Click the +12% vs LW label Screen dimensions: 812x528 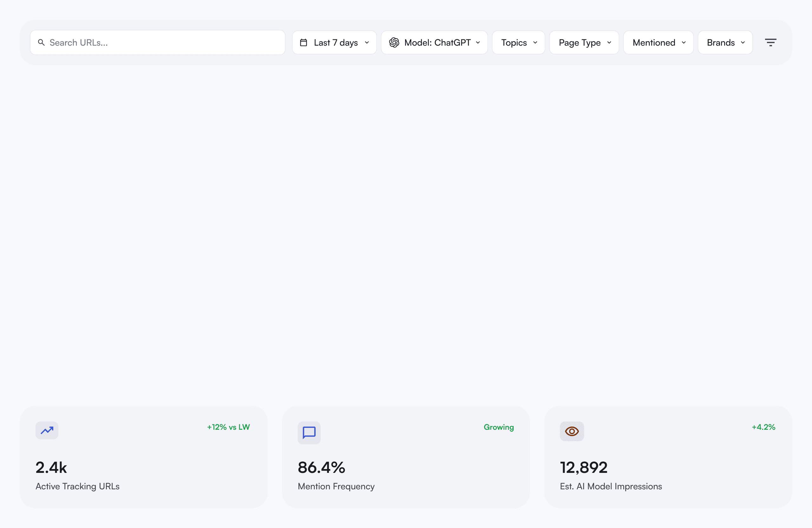pyautogui.click(x=228, y=427)
